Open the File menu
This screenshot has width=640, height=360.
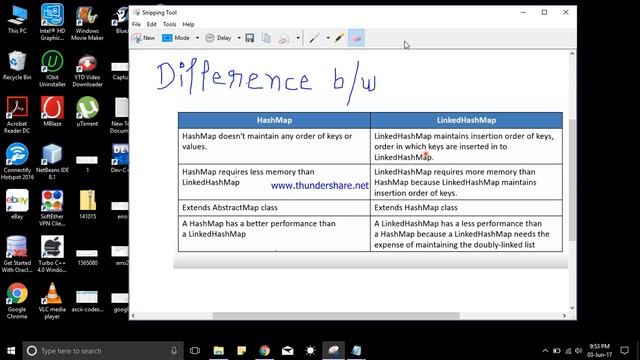(136, 24)
